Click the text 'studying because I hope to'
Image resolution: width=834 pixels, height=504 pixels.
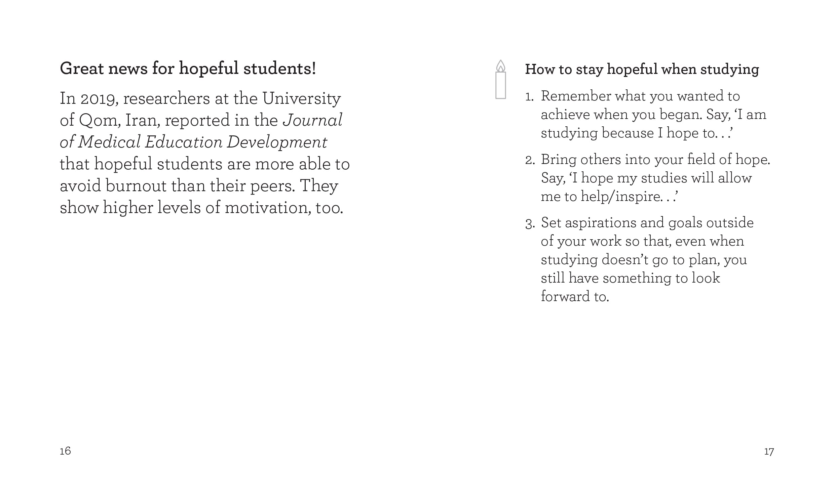point(628,133)
